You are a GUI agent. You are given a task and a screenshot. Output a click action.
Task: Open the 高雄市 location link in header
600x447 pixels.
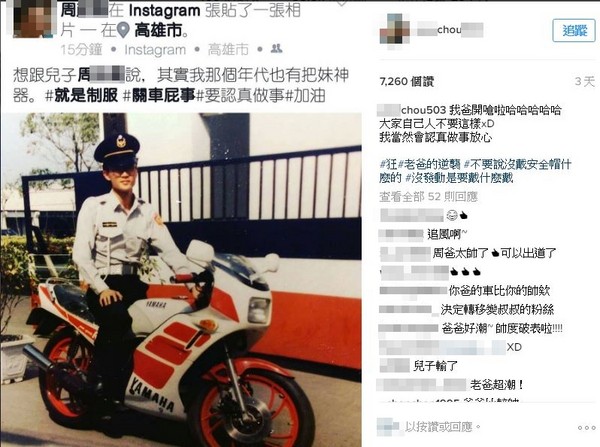point(158,31)
